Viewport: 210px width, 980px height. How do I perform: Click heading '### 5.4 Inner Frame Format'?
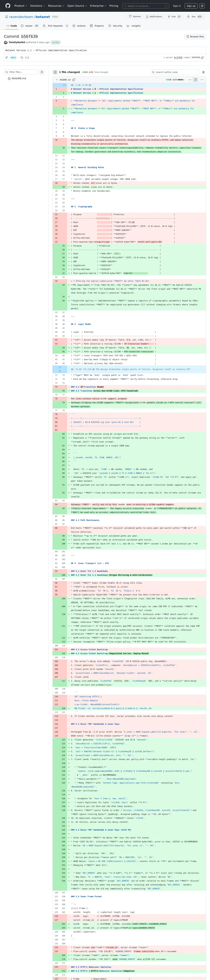pos(86,896)
